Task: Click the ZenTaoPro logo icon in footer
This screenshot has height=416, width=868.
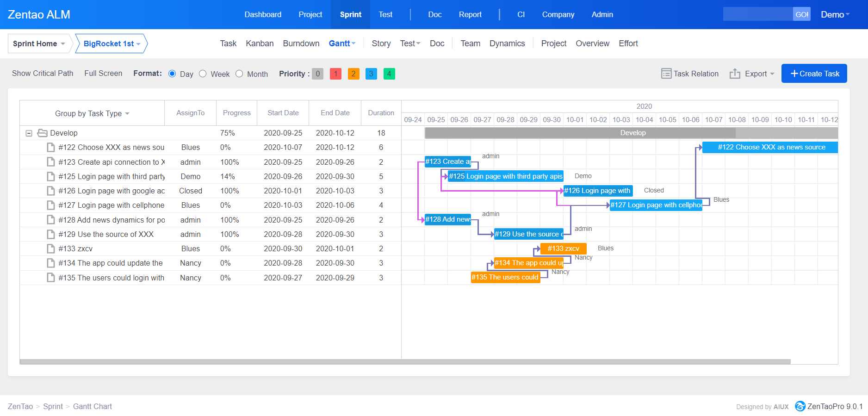Action: click(x=800, y=406)
